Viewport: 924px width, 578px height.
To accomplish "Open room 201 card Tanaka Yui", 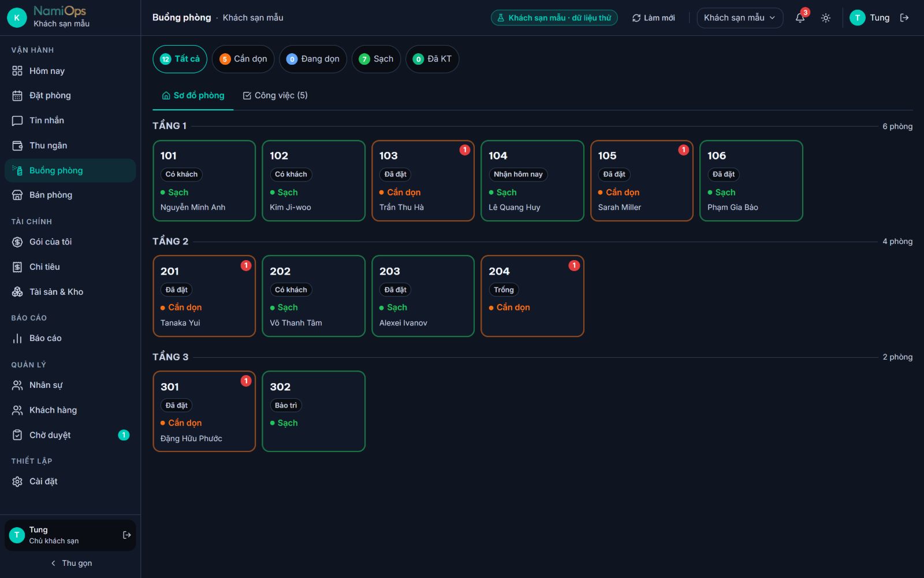I will pyautogui.click(x=204, y=296).
